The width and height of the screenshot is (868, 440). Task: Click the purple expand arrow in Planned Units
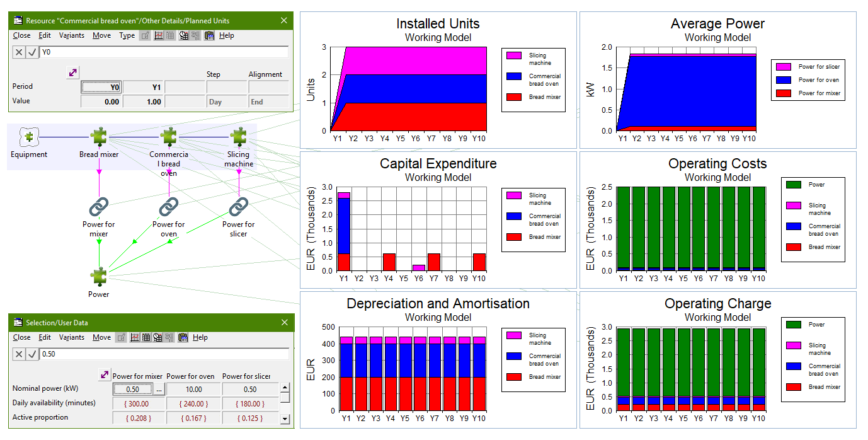[x=72, y=73]
